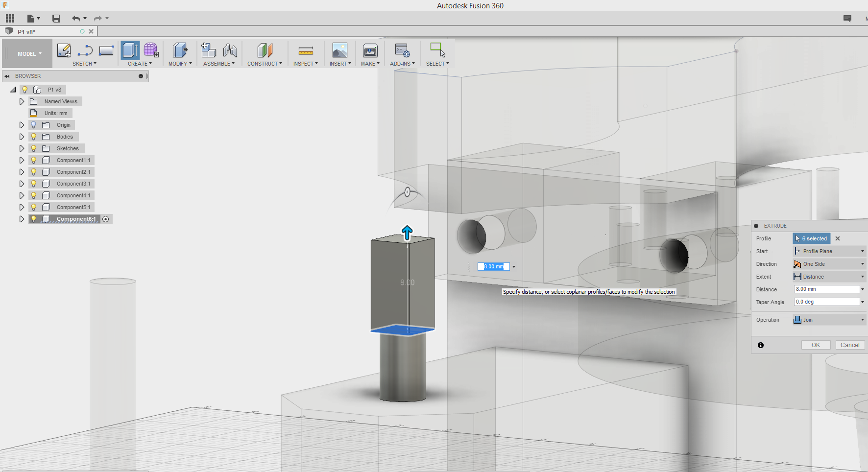Open the MODIFY menu
The width and height of the screenshot is (868, 472).
180,64
